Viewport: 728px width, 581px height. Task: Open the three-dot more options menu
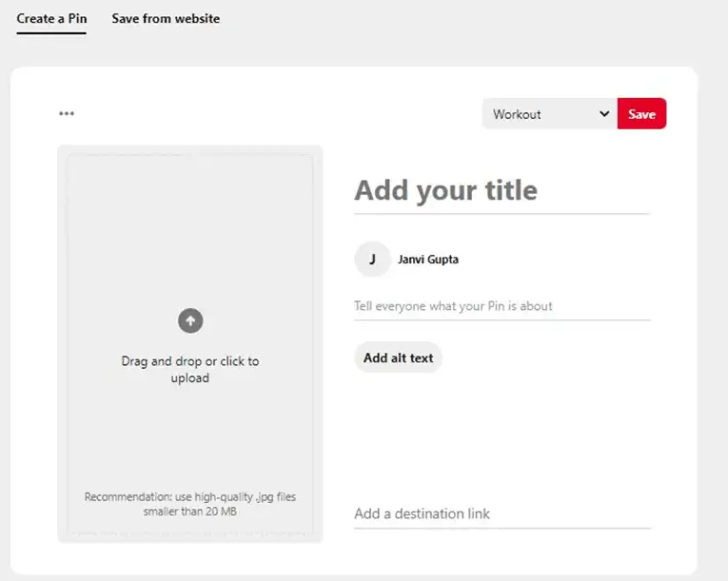coord(66,114)
